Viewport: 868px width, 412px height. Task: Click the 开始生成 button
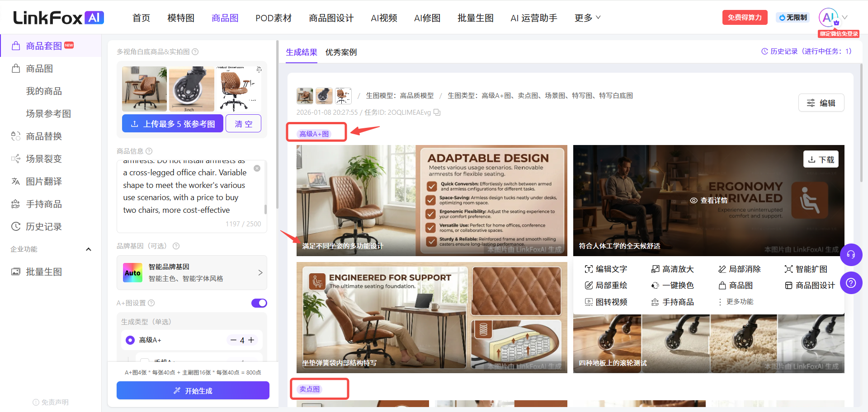point(193,390)
